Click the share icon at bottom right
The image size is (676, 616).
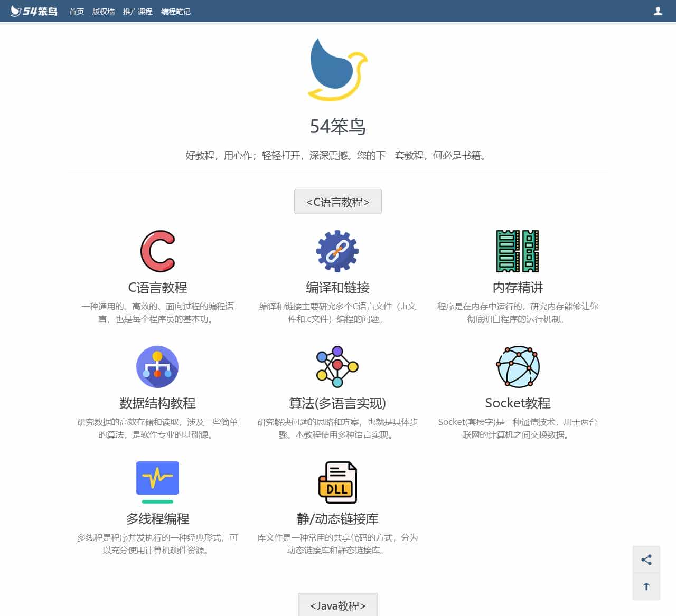pos(646,560)
